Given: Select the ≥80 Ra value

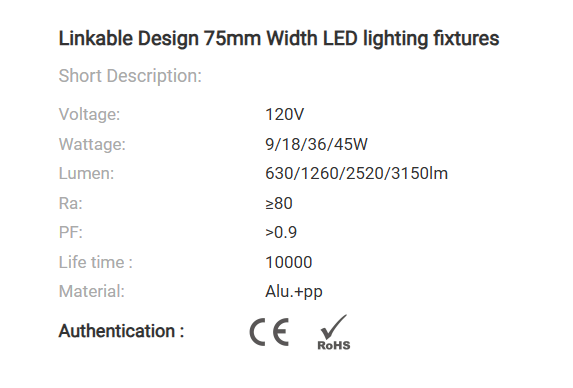Looking at the screenshot, I should pyautogui.click(x=279, y=203).
